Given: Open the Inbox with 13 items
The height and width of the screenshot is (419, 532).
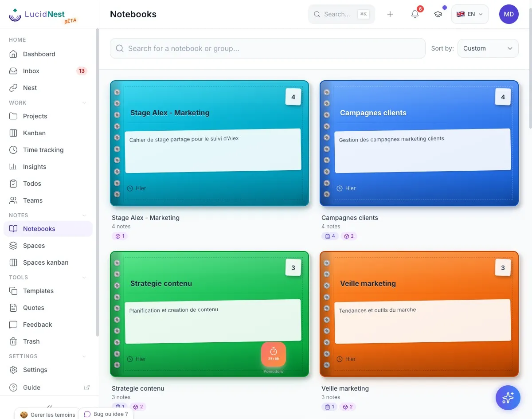Looking at the screenshot, I should pos(48,71).
